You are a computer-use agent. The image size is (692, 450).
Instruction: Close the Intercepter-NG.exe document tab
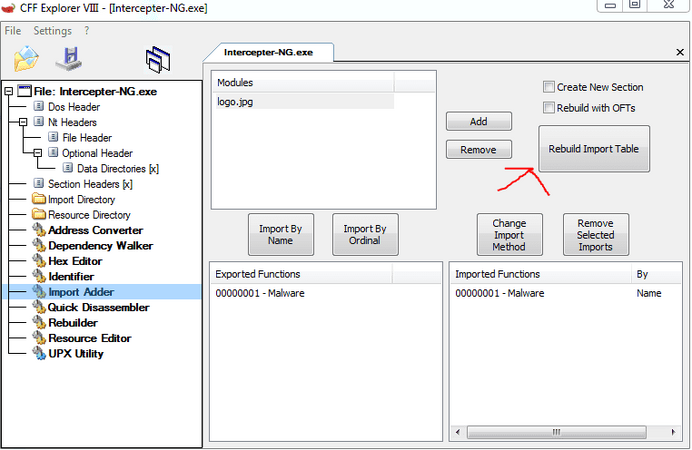click(680, 52)
